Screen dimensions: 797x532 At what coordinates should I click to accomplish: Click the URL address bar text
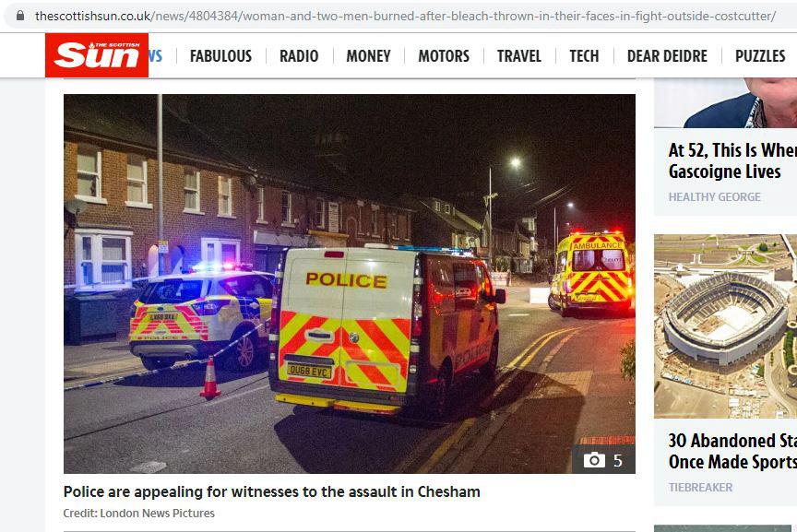pos(405,16)
